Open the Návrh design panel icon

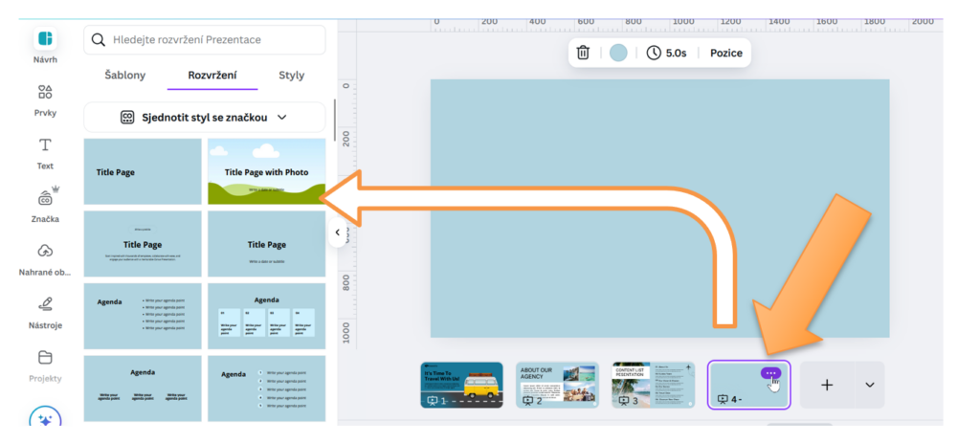(45, 39)
